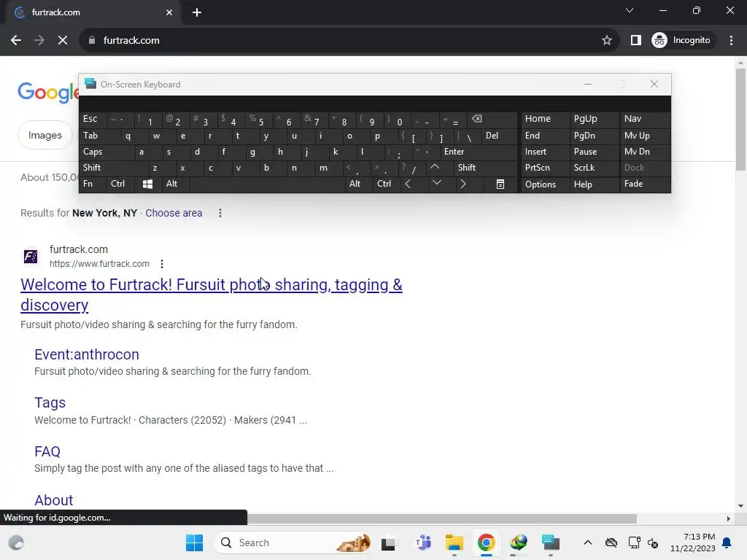Click the horizontal page scrollbar thumb

coord(441,518)
